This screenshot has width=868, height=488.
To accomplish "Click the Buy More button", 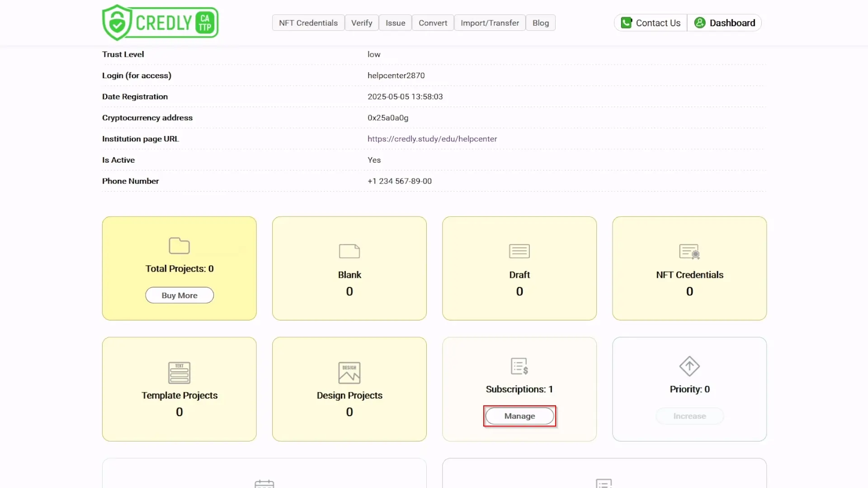I will coord(179,295).
